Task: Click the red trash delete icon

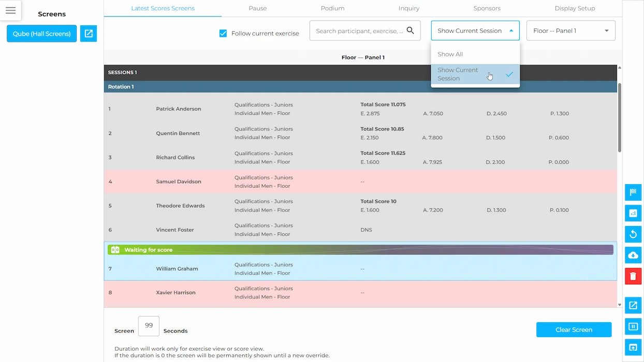Action: [x=633, y=276]
